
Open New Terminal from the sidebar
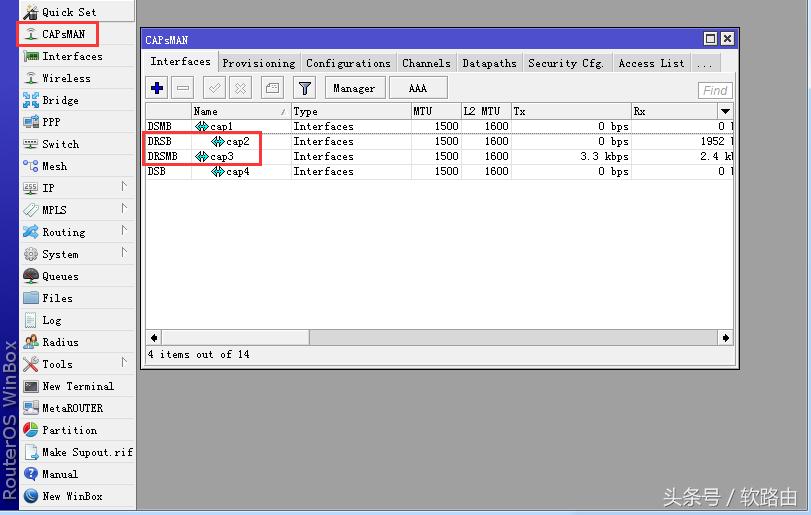pos(77,386)
